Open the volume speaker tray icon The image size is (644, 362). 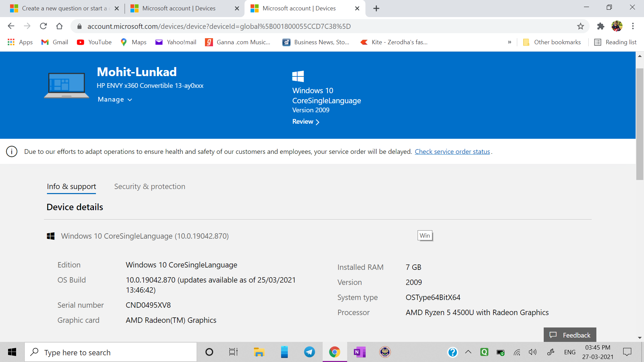click(x=532, y=352)
